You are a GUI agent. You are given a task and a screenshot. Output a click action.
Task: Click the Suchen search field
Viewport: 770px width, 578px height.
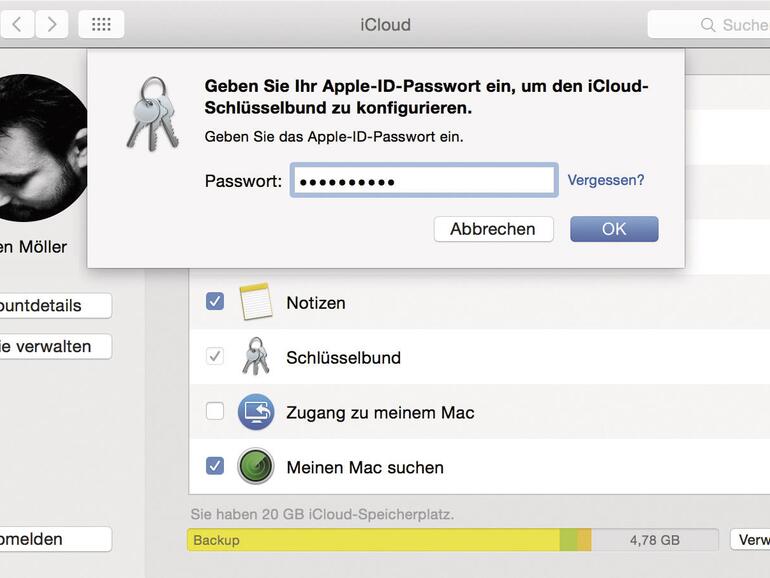pyautogui.click(x=709, y=24)
